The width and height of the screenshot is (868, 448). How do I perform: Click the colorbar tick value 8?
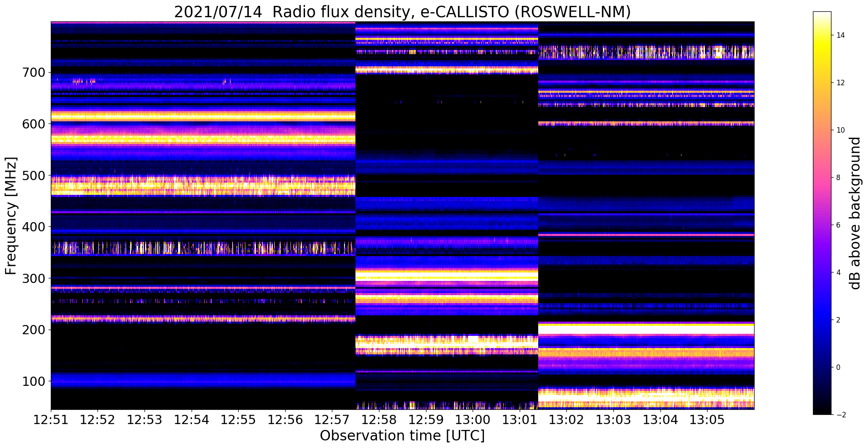[839, 178]
